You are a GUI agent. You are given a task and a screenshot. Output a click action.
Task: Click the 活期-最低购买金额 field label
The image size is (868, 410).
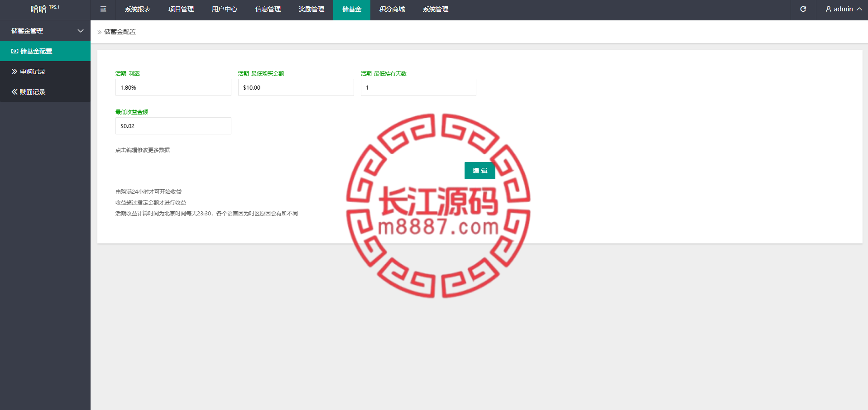click(x=261, y=74)
